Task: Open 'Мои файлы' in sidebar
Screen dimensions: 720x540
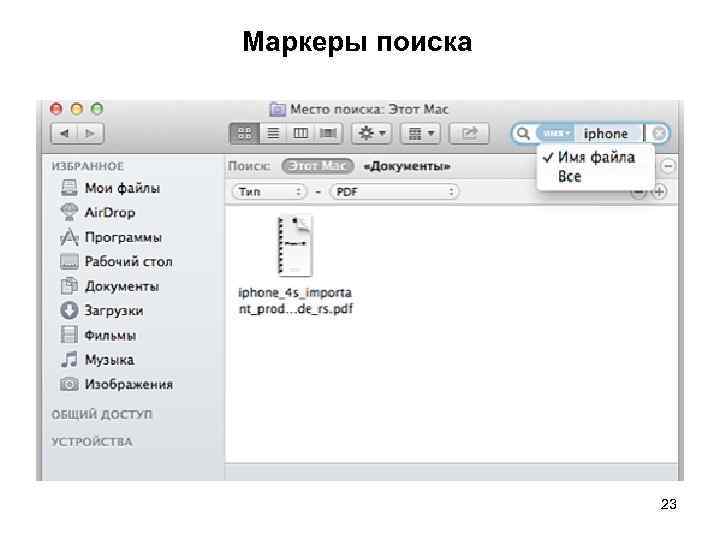Action: pyautogui.click(x=123, y=188)
